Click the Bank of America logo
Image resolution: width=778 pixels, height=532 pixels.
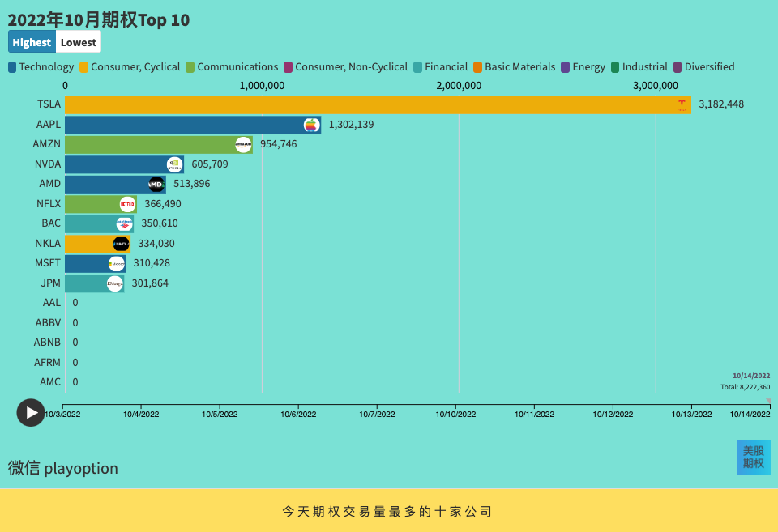(x=124, y=223)
